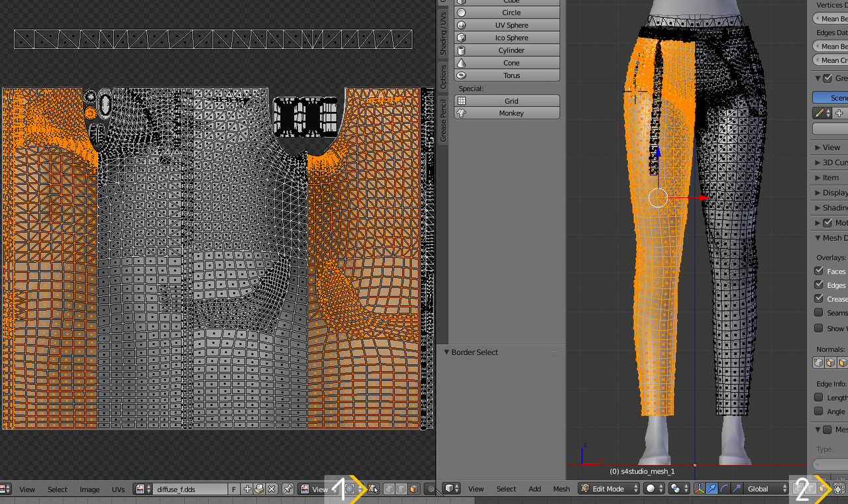
Task: Click open image folder icon in UV editor
Action: point(259,489)
